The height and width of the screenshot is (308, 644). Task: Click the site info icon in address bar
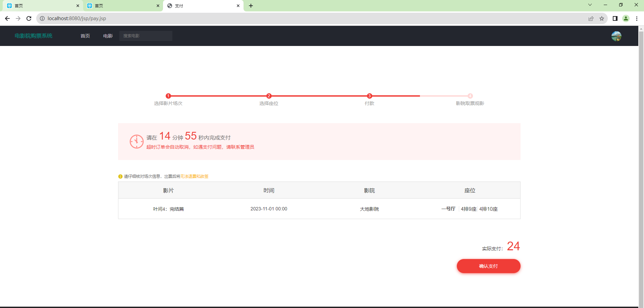[x=42, y=18]
